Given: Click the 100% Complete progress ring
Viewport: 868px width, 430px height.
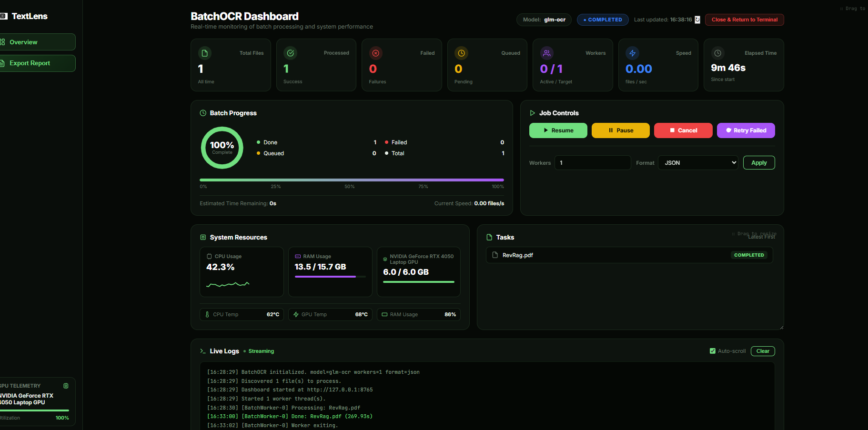Looking at the screenshot, I should point(222,148).
